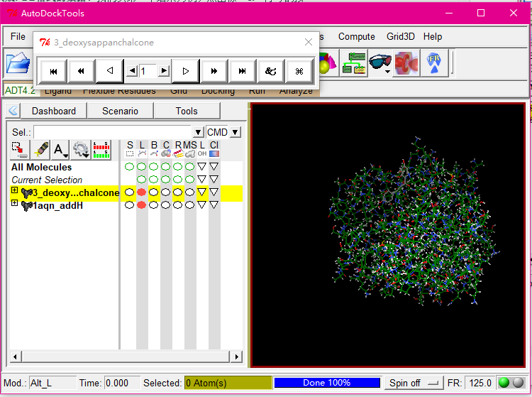Click the 3D glasses stereo icon
The width and height of the screenshot is (532, 397).
(x=379, y=62)
